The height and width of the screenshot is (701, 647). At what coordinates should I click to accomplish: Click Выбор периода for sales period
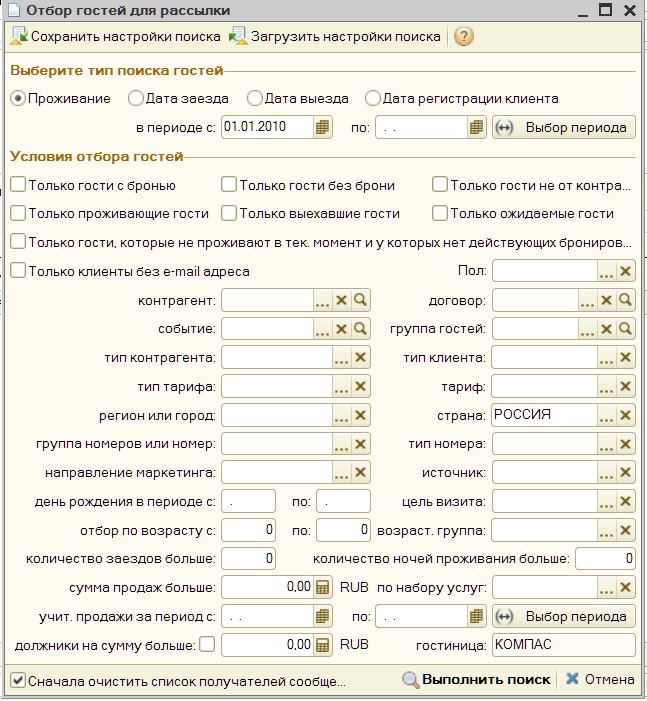[564, 617]
